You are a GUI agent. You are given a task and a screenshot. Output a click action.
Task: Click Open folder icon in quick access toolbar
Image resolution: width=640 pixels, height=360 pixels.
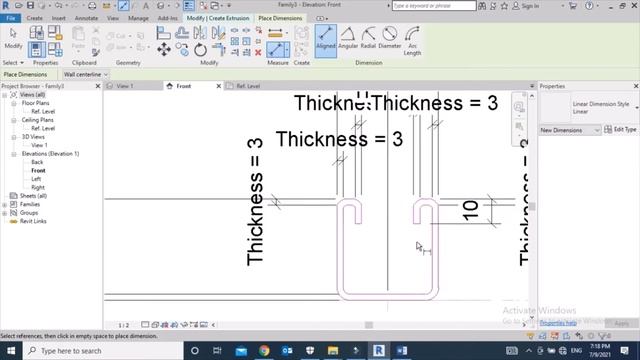coord(19,6)
